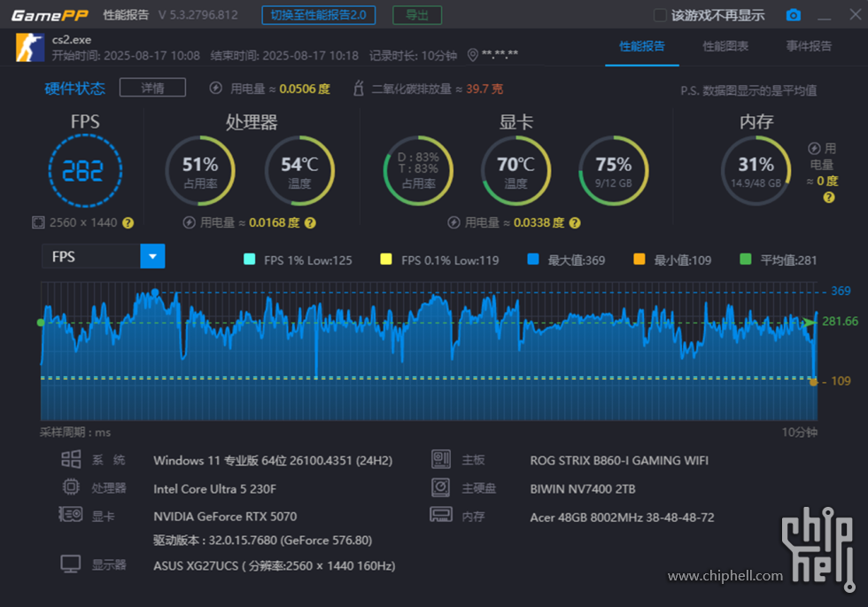The width and height of the screenshot is (868, 607).
Task: Click the 显卡 graphics card icon
Action: pos(71,515)
